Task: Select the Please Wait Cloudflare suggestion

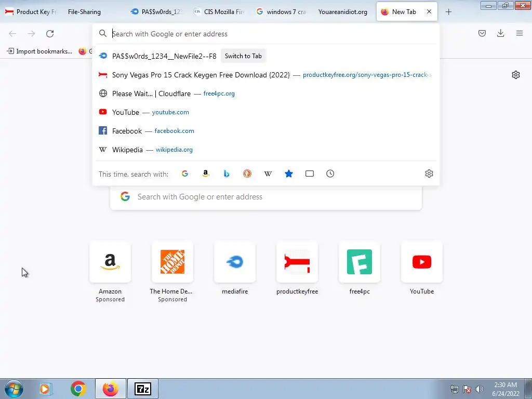Action: (265, 94)
